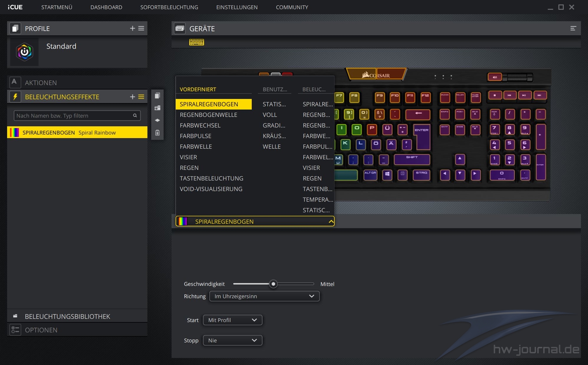Click the Spiralregenbogen rainbow color swatch in list
Image resolution: width=588 pixels, height=365 pixels.
click(14, 133)
